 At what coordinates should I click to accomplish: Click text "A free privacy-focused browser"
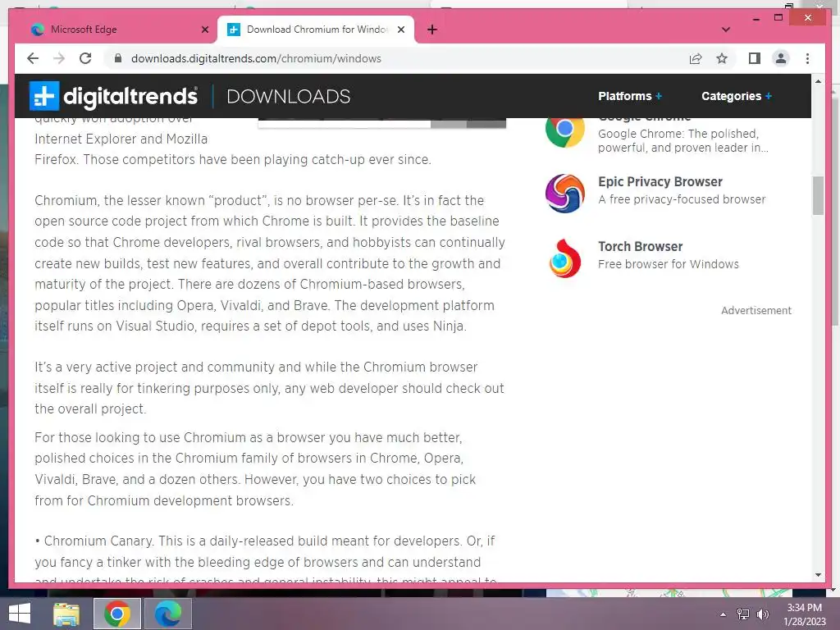click(x=682, y=199)
